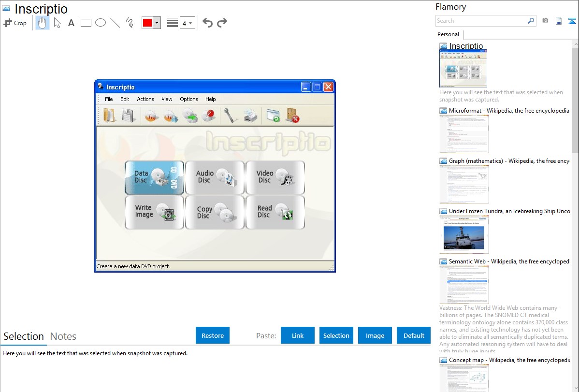This screenshot has width=579, height=392.
Task: Select the Audio Disc project tile
Action: pyautogui.click(x=215, y=178)
